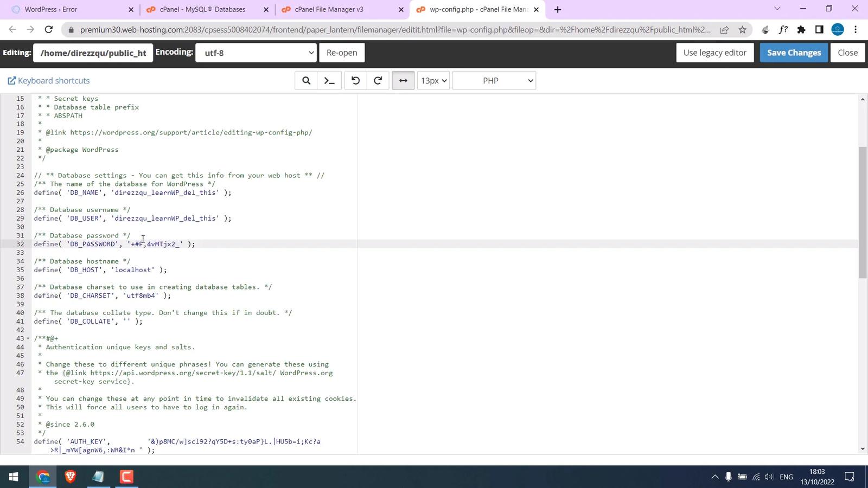Open the PHP language mode dropdown

494,81
